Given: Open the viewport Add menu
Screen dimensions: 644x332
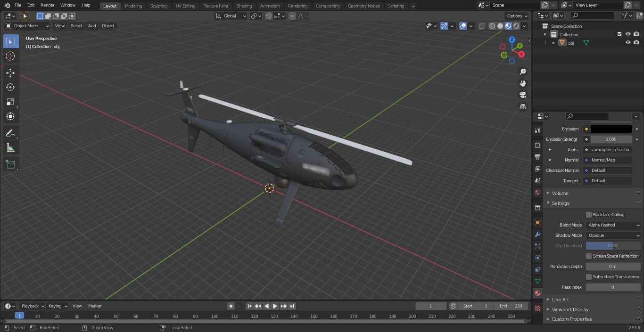Looking at the screenshot, I should [x=92, y=26].
